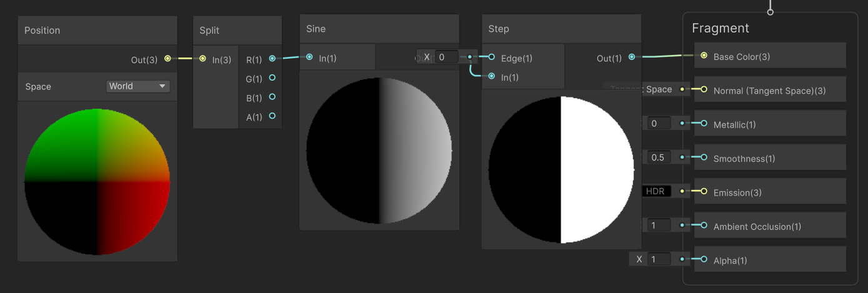Select the Position node color preview
The width and height of the screenshot is (868, 293).
(x=97, y=181)
